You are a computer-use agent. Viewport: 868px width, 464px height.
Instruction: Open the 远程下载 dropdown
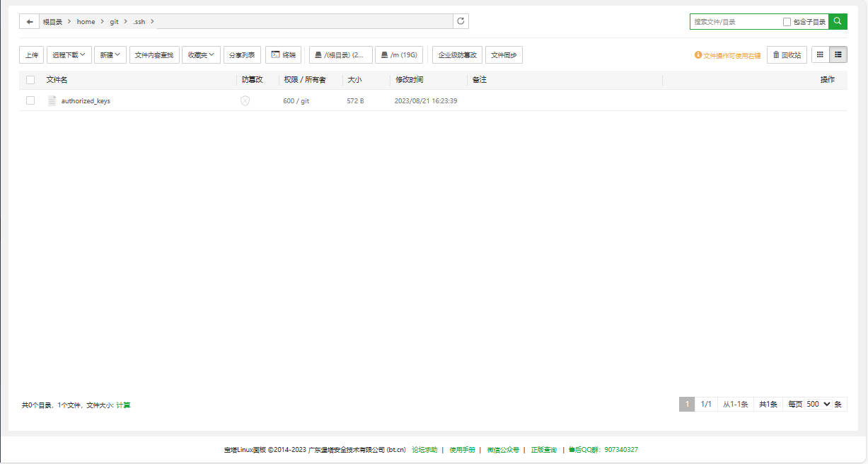(x=69, y=54)
